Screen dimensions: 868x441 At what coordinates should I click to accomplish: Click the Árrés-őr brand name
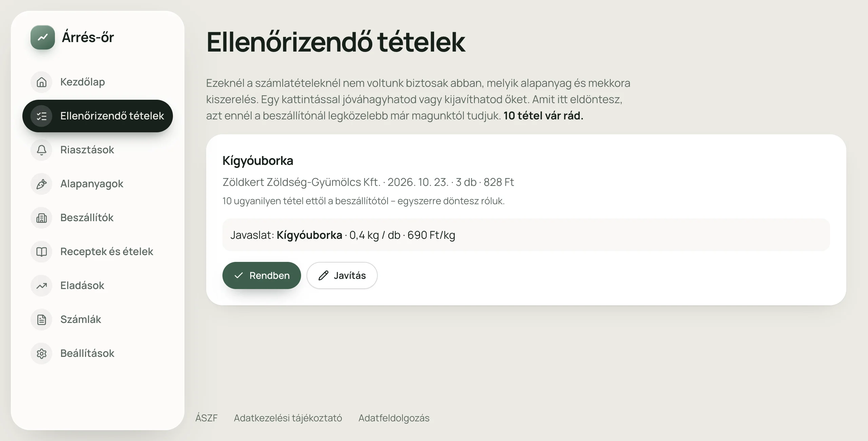(x=88, y=37)
